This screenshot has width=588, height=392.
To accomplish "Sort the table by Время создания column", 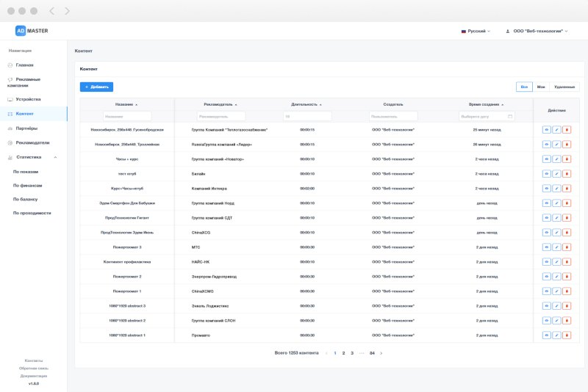I will coord(486,104).
